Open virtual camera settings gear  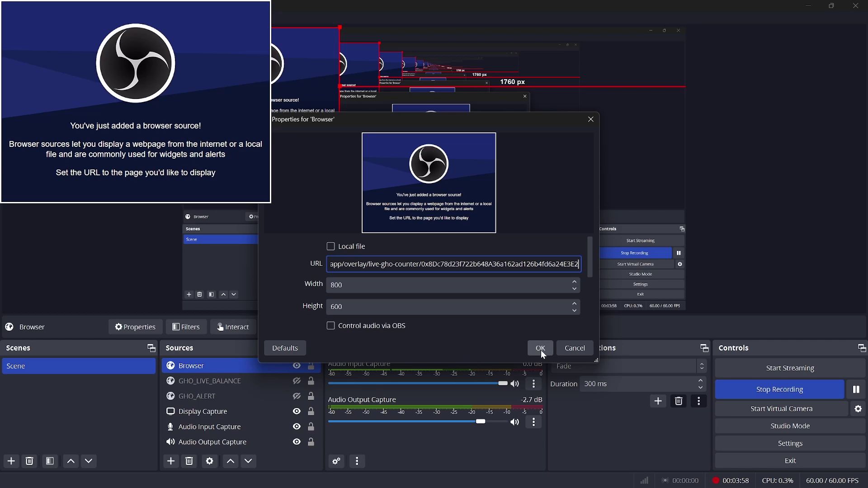(858, 409)
